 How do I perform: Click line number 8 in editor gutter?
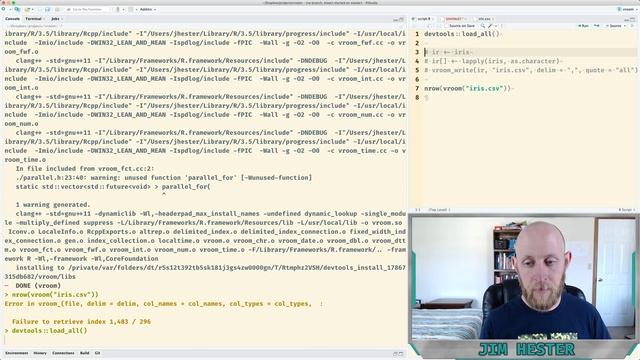tap(417, 97)
